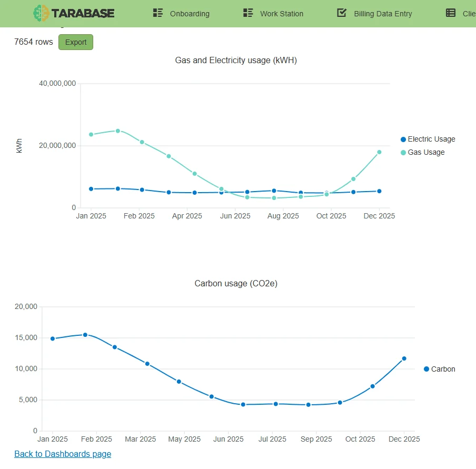The height and width of the screenshot is (469, 476).
Task: Select the Gas Usage point near Apr 2025
Action: [x=195, y=174]
